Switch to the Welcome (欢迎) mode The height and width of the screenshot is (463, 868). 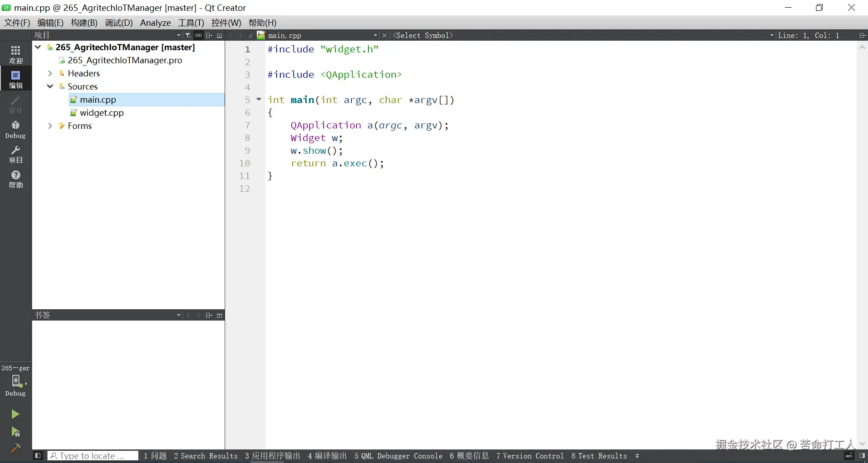pyautogui.click(x=16, y=54)
